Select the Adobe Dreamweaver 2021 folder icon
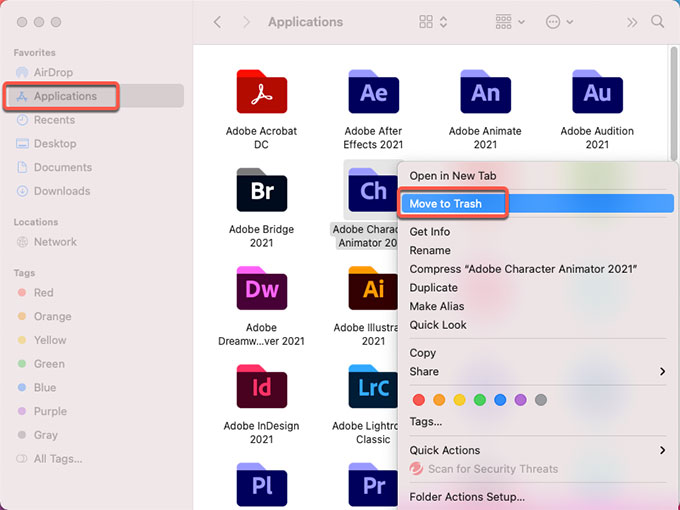This screenshot has height=510, width=680. tap(262, 288)
